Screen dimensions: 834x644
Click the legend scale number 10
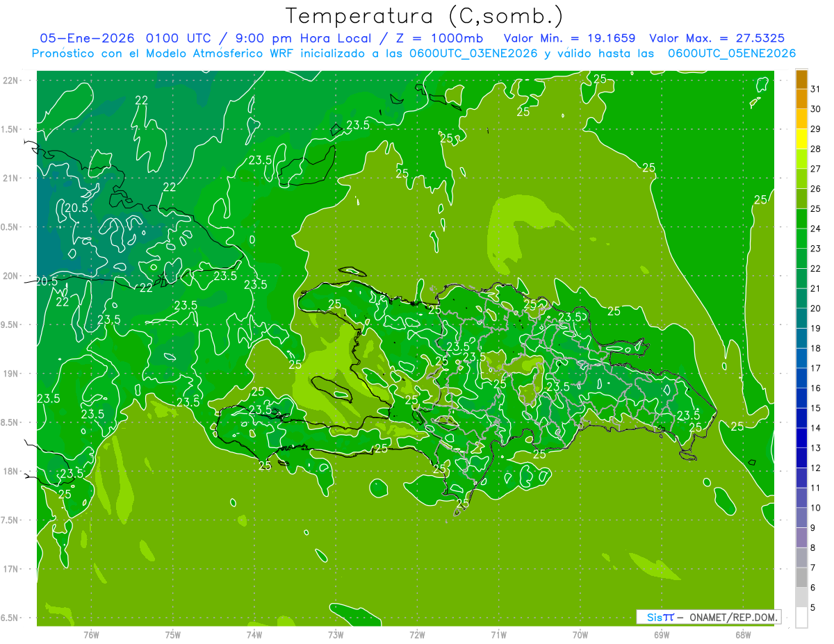pyautogui.click(x=815, y=508)
